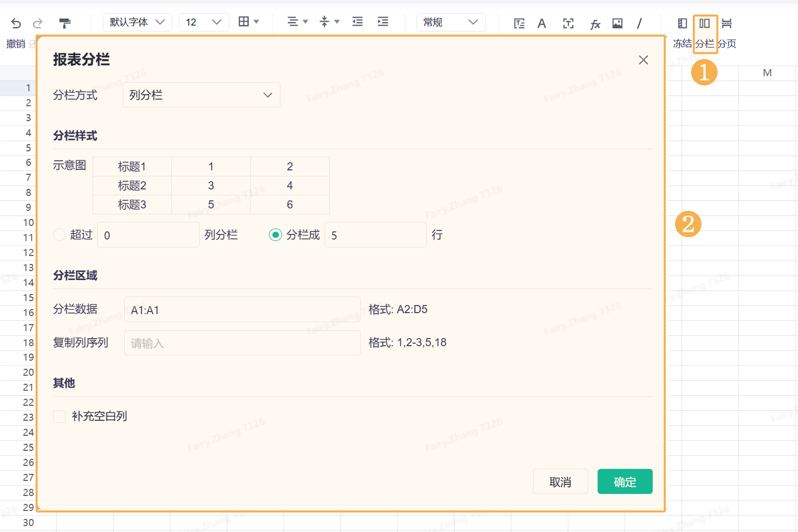The image size is (798, 532).
Task: Click the 标题2 cell in 示意图
Action: 132,185
